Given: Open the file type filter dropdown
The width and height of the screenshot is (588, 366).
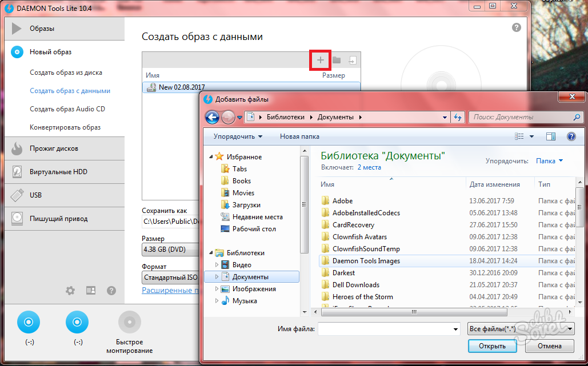Looking at the screenshot, I should point(521,329).
